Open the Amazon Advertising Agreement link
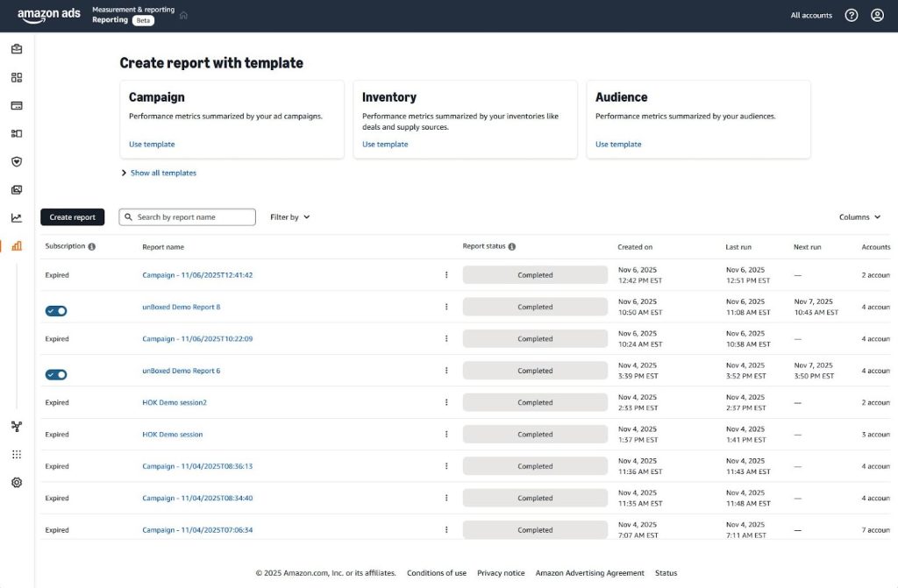Screen dimensions: 898x588 (589, 572)
